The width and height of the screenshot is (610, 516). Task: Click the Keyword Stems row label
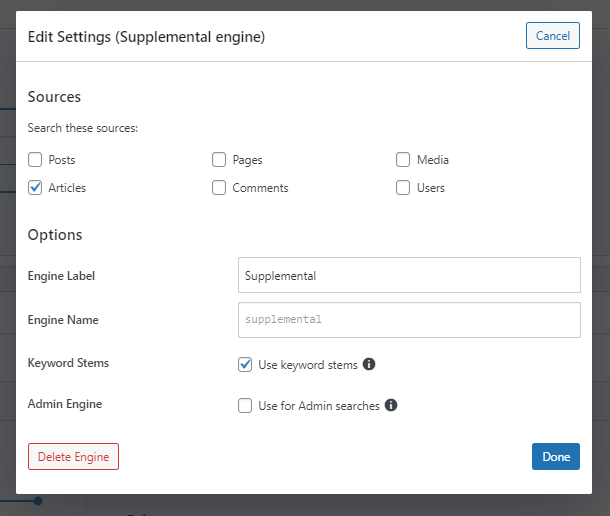68,363
